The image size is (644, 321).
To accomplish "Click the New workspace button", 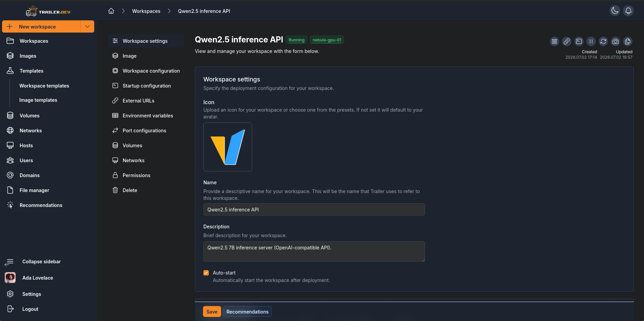I will (x=41, y=26).
